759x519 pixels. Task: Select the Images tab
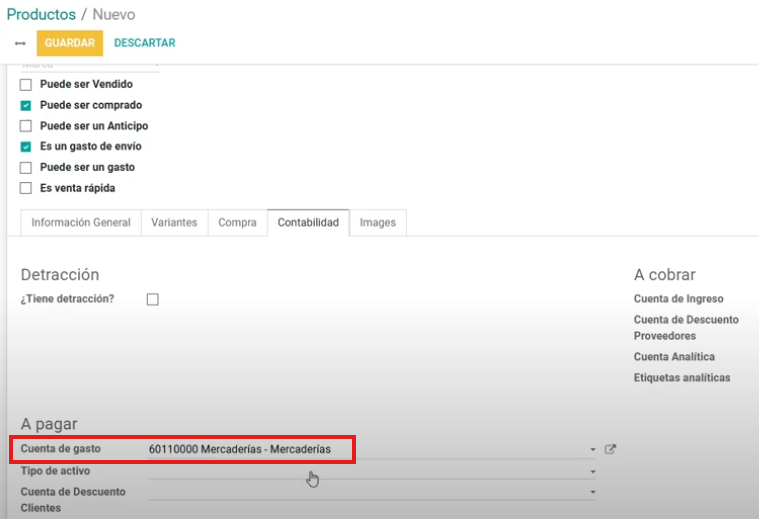coord(378,223)
